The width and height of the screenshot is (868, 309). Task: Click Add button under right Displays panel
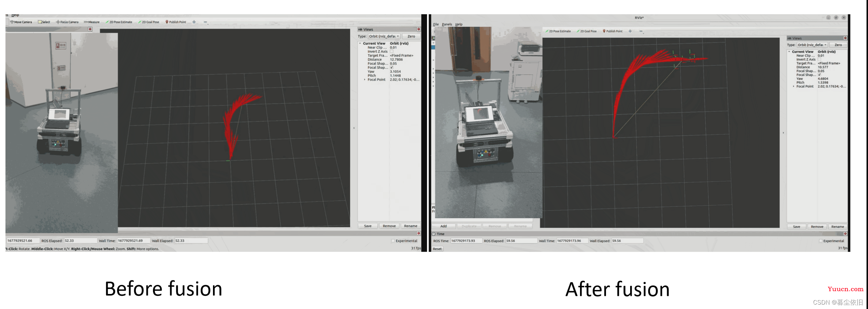(444, 226)
